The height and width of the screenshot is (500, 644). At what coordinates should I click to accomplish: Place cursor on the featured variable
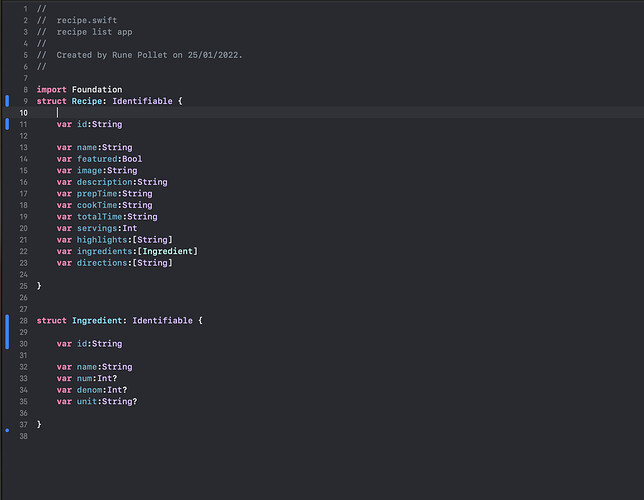click(x=97, y=159)
